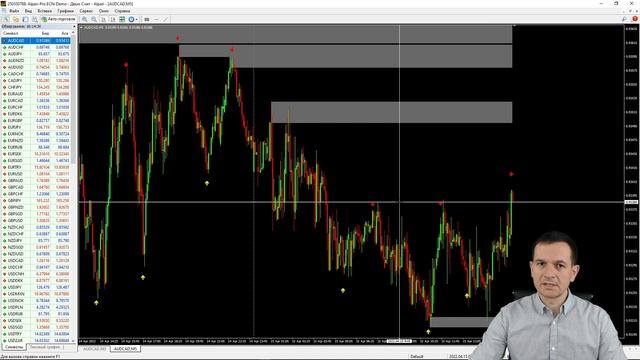Screen dimensions: 640x360
Task: Switch to the Символы tab
Action: click(14, 347)
